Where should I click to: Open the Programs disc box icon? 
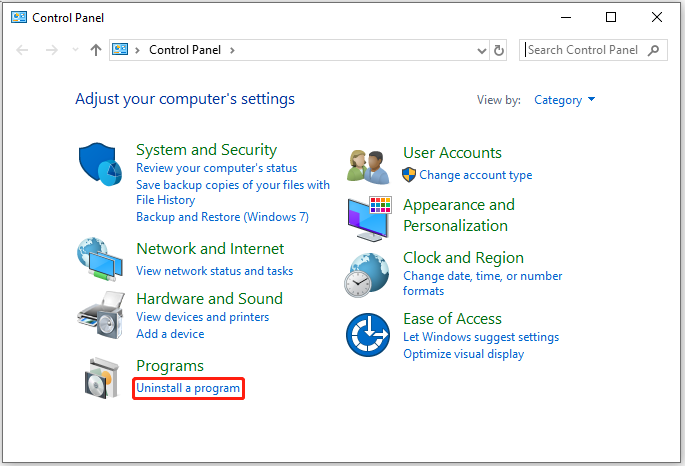(101, 378)
